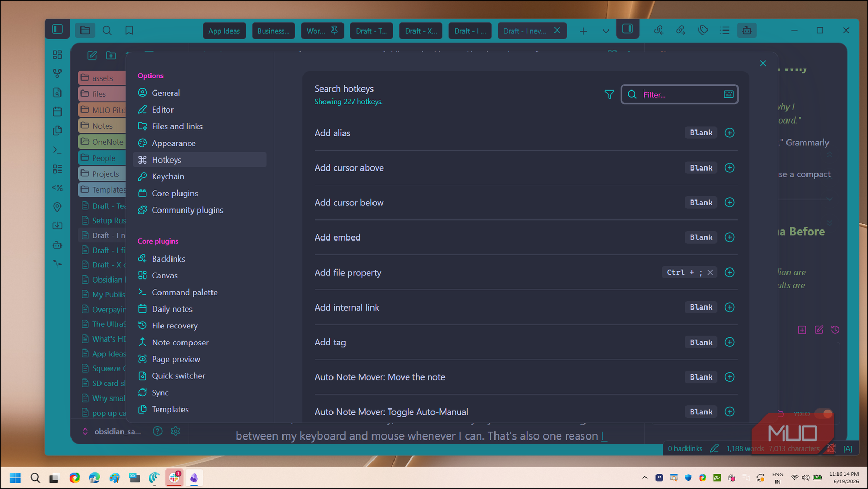Open Community plugins settings
Viewport: 868px width, 489px height.
tap(199, 210)
